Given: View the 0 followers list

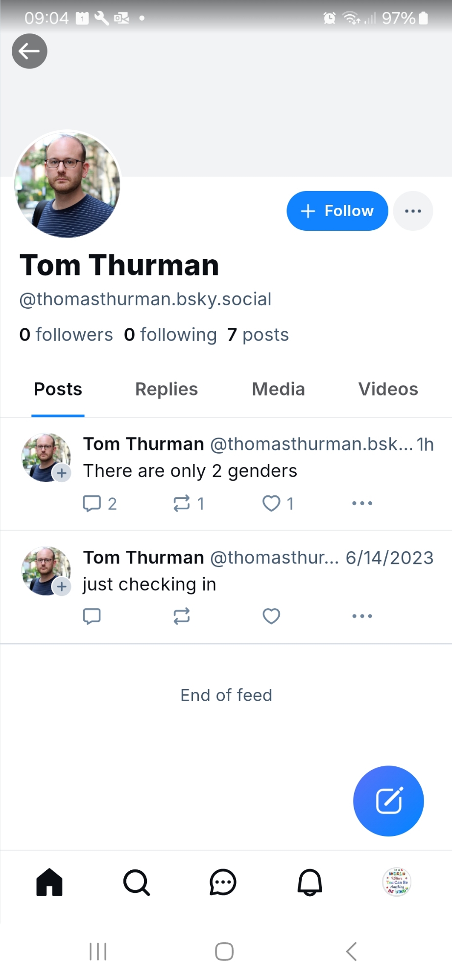Looking at the screenshot, I should tap(66, 335).
